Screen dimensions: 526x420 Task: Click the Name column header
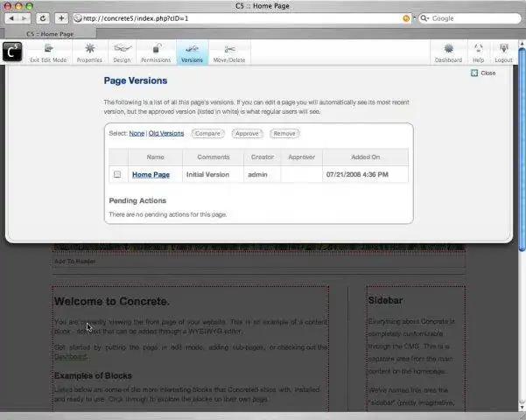(x=155, y=157)
